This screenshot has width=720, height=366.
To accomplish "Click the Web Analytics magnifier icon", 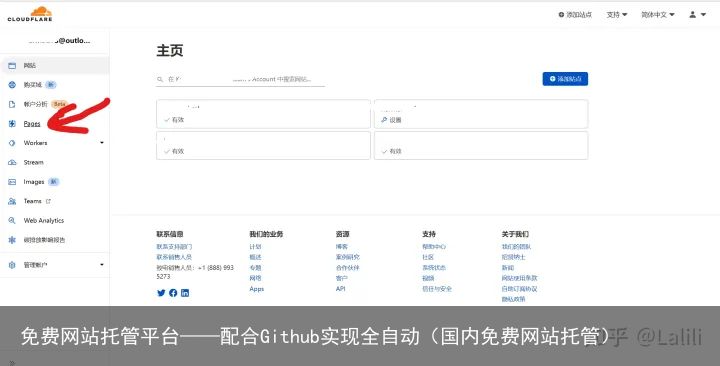I will 12,220.
